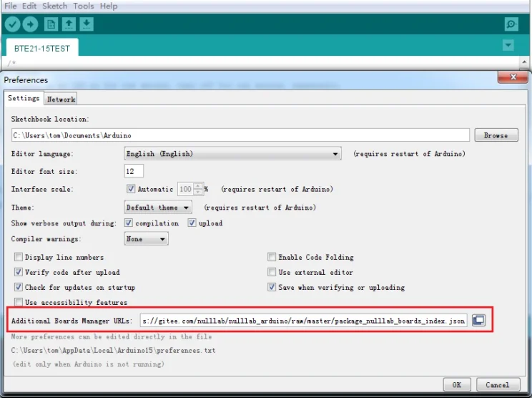Open the Editor language dropdown
The width and height of the screenshot is (532, 398).
232,154
